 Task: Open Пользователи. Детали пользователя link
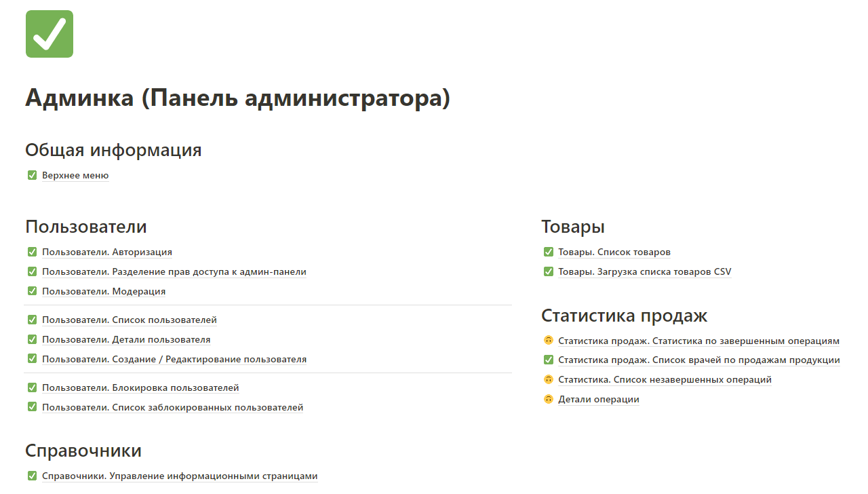pyautogui.click(x=126, y=339)
